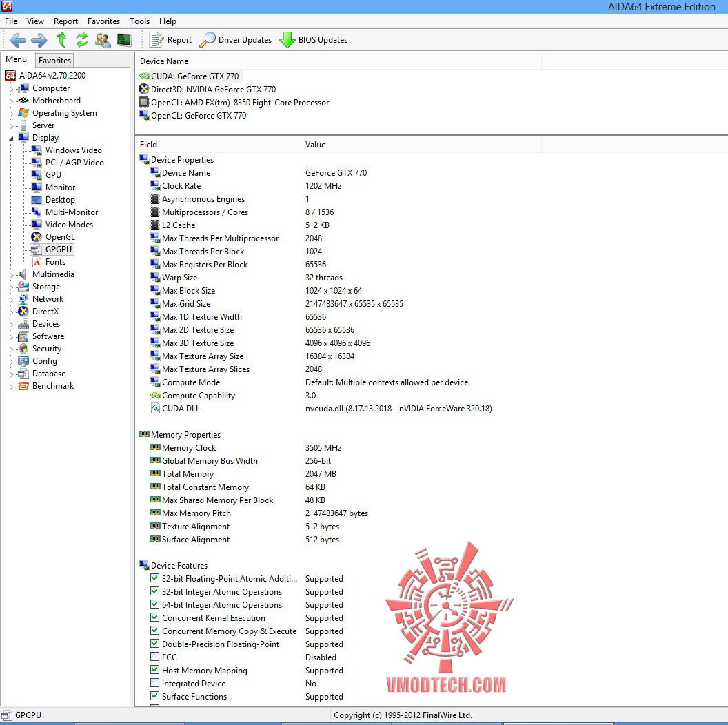
Task: Toggle Concurrent Memory Copy & Execute checkbox
Action: point(155,631)
